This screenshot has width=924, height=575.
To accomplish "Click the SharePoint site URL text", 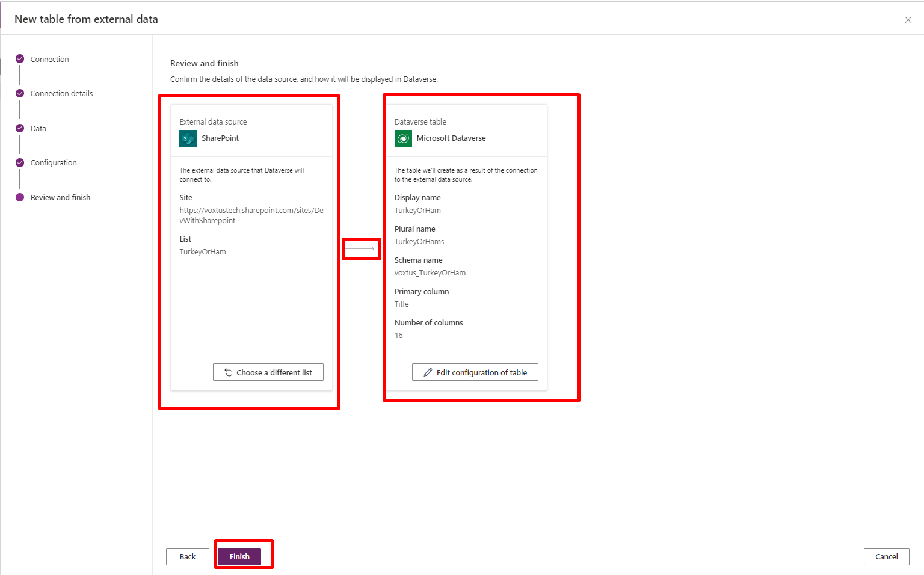I will [251, 215].
